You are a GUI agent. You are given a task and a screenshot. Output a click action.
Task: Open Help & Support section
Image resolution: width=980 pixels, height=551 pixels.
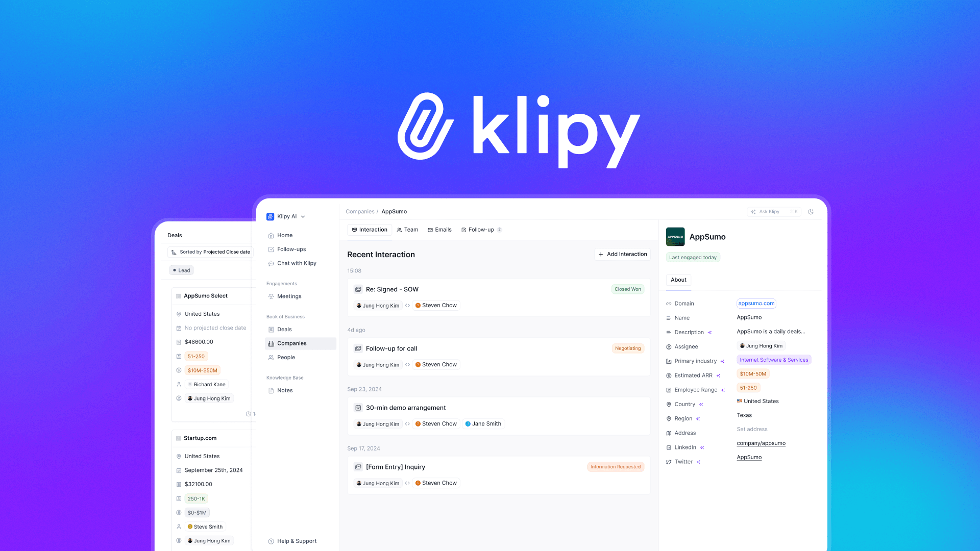[296, 541]
